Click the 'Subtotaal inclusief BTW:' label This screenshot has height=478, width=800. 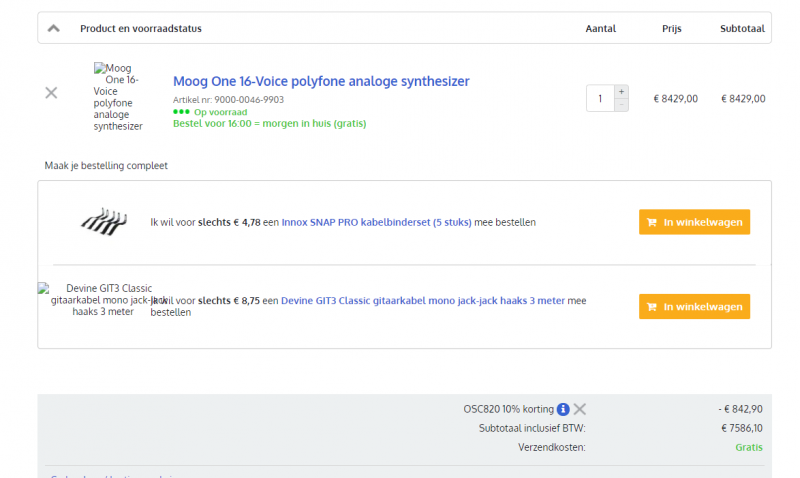point(532,429)
